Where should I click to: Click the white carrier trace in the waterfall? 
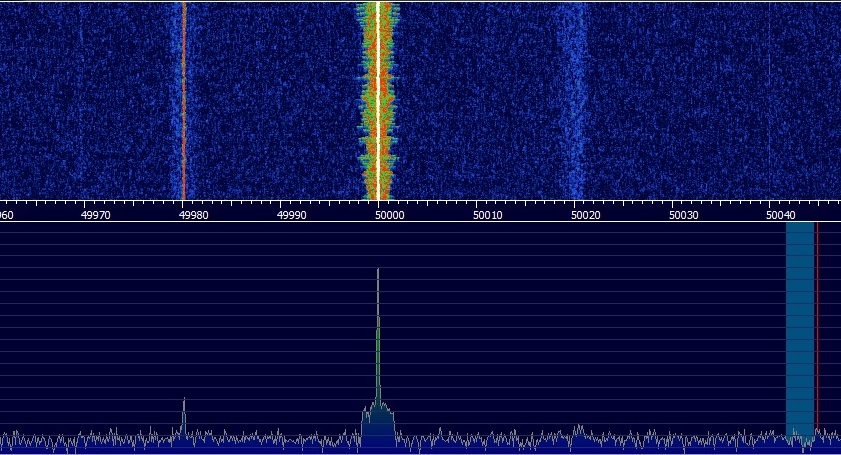[378, 100]
